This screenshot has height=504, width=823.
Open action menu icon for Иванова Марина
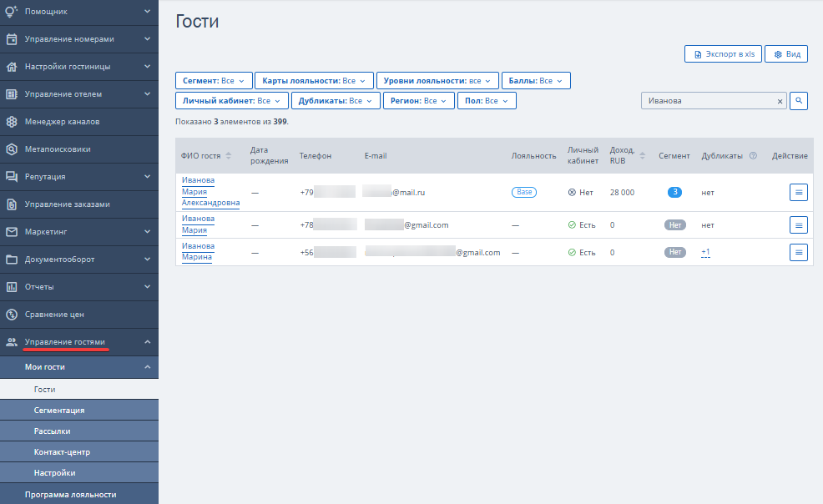[798, 252]
